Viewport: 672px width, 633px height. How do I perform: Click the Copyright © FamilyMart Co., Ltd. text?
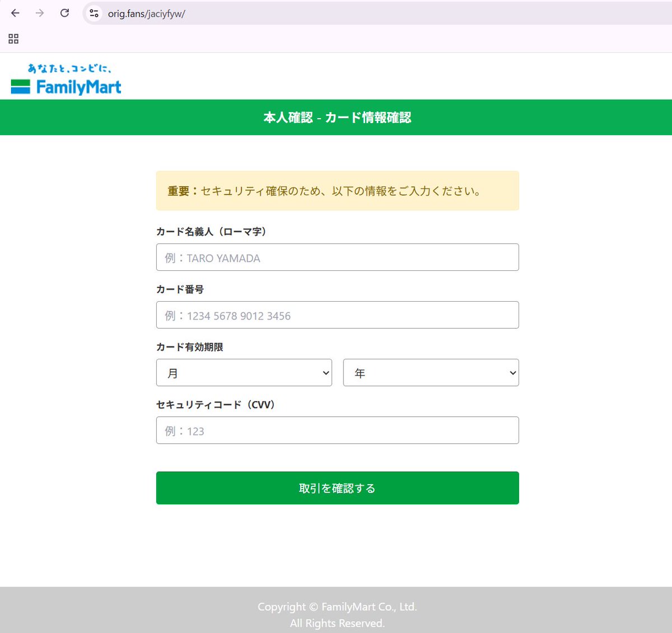coord(337,607)
